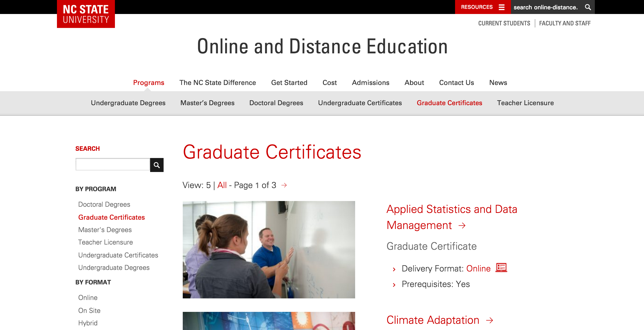Click the Graduate Certificates page heading

272,152
